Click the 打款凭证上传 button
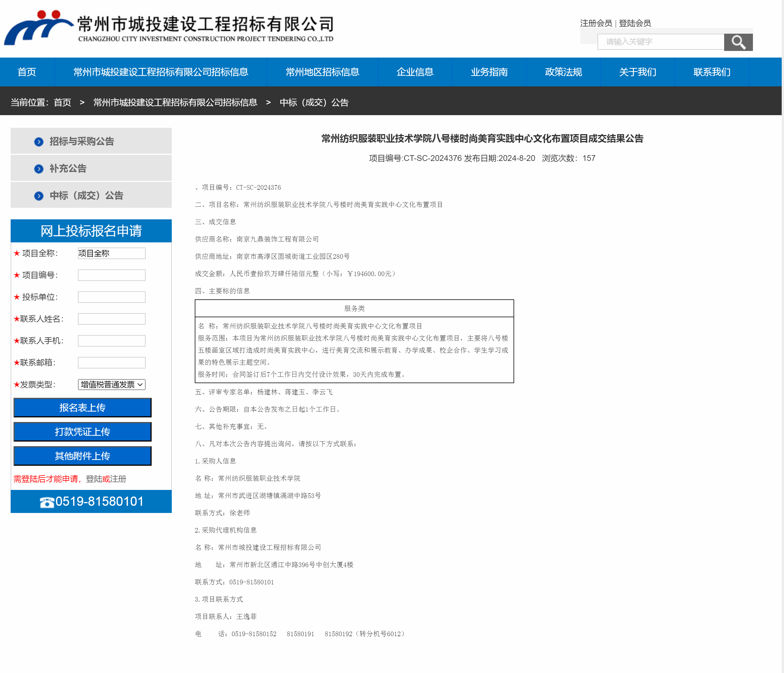The width and height of the screenshot is (784, 673). pos(83,432)
